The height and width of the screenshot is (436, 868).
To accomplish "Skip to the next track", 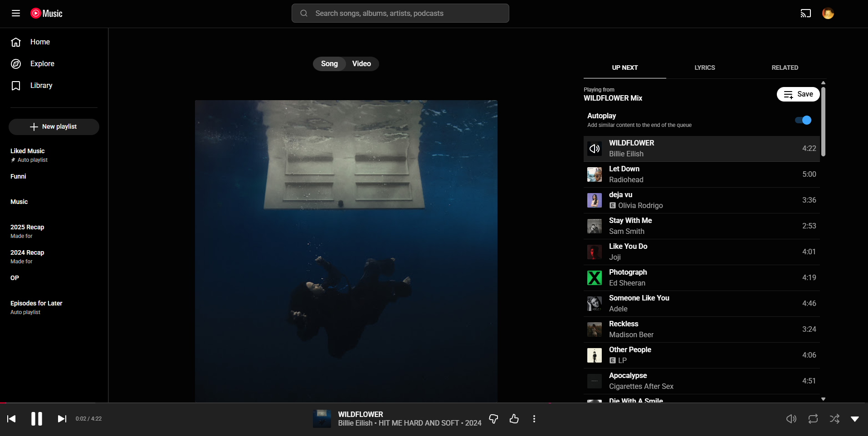I will (x=62, y=419).
